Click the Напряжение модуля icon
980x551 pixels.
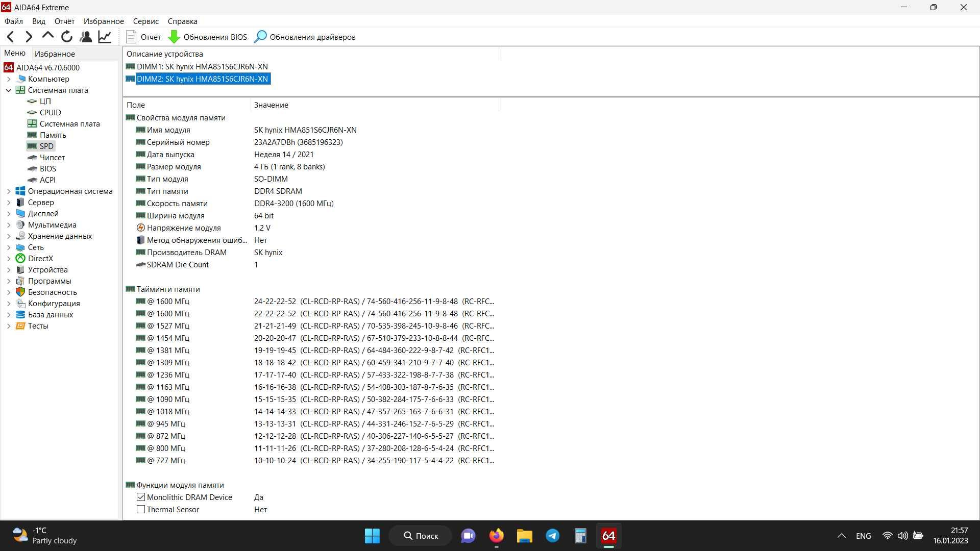click(x=140, y=228)
